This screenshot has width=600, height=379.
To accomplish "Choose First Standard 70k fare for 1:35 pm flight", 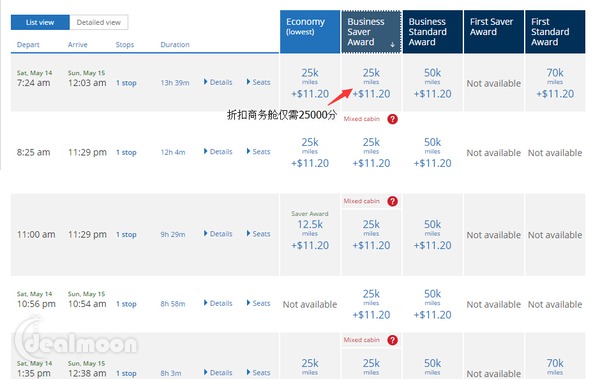I will point(555,367).
